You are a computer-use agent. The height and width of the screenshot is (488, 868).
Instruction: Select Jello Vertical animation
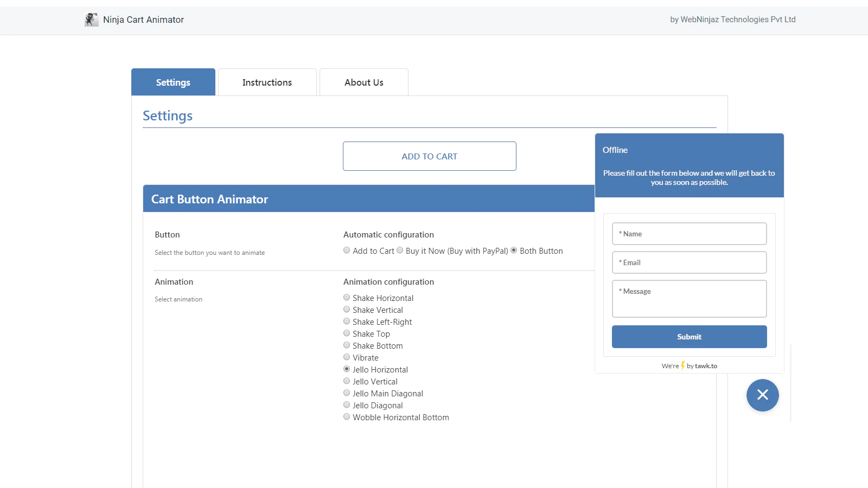coord(347,381)
